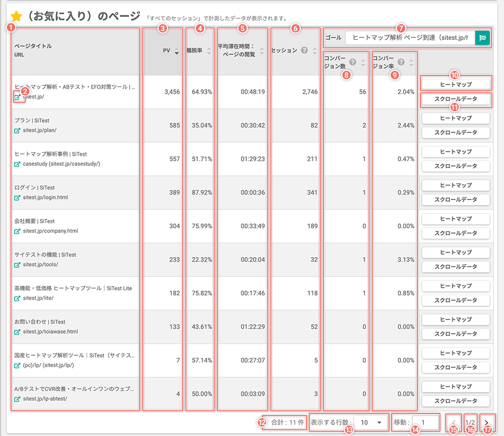Open ヒートマップ for ヒートマップ解析事例 row
This screenshot has height=436, width=504.
(456, 152)
